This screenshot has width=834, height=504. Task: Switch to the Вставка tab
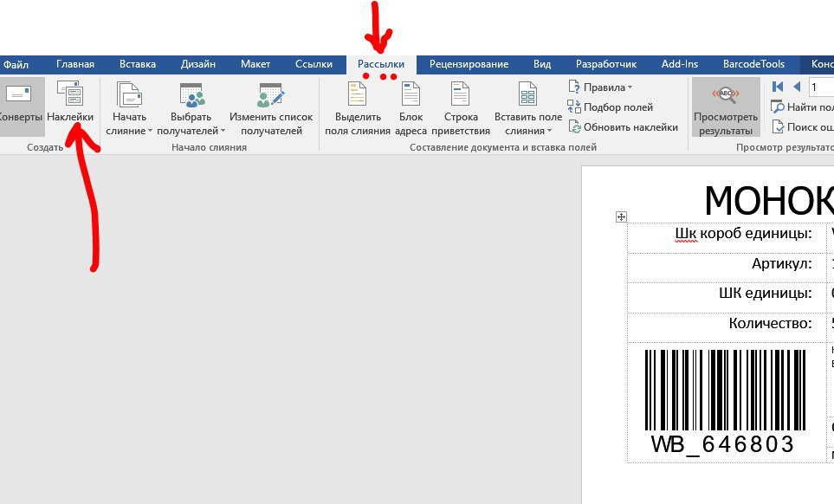tap(137, 64)
